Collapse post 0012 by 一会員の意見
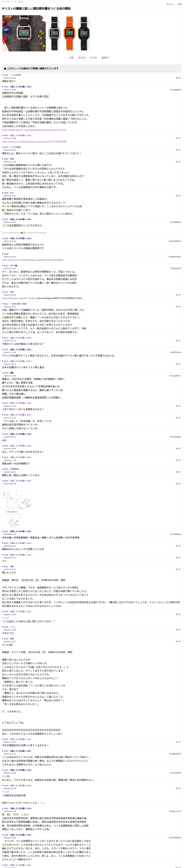Viewport: 186px width, 868px height. click(x=3, y=304)
